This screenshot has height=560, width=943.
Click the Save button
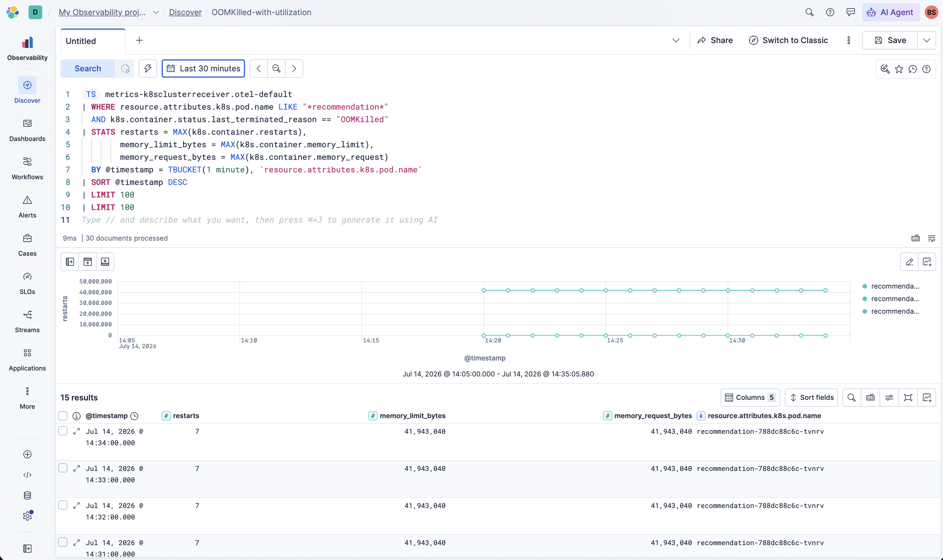tap(890, 40)
